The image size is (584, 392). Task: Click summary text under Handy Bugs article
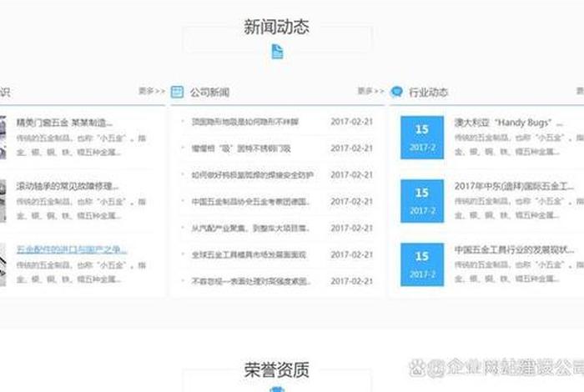[519, 145]
